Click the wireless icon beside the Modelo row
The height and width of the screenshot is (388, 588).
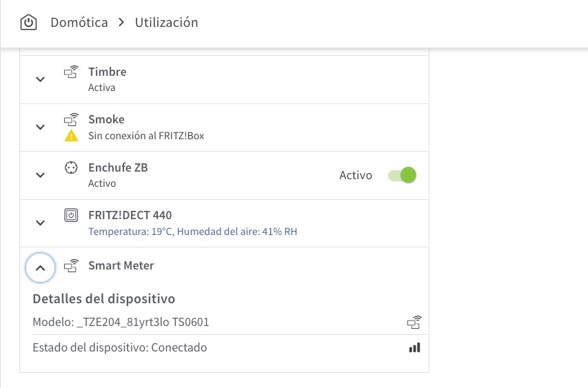[414, 323]
